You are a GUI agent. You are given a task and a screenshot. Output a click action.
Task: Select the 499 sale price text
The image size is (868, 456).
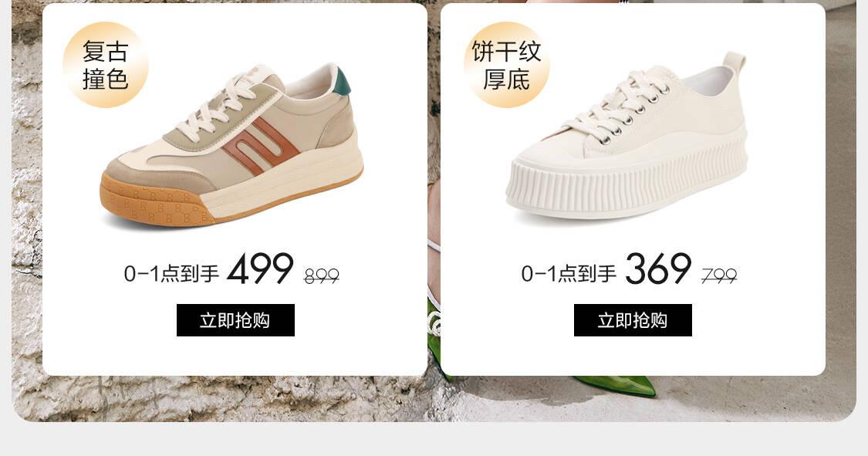(x=260, y=269)
